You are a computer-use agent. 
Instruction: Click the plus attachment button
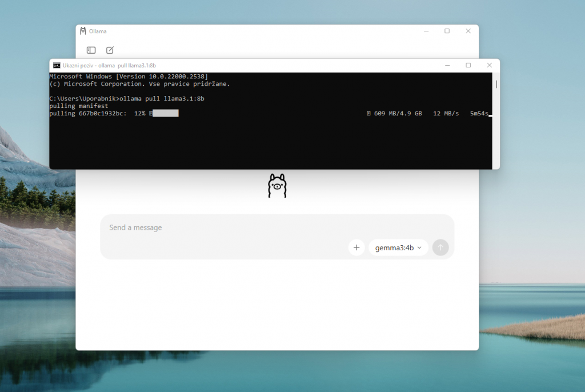(356, 247)
